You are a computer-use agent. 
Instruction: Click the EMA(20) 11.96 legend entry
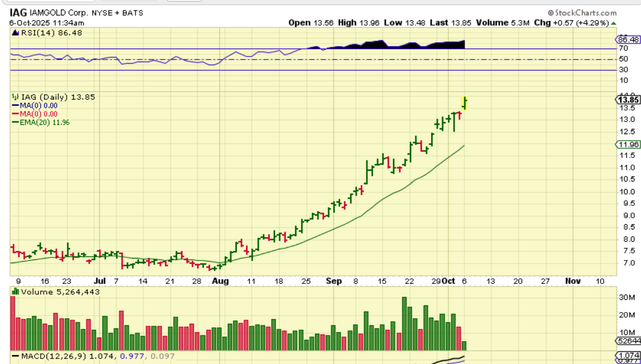tap(45, 122)
